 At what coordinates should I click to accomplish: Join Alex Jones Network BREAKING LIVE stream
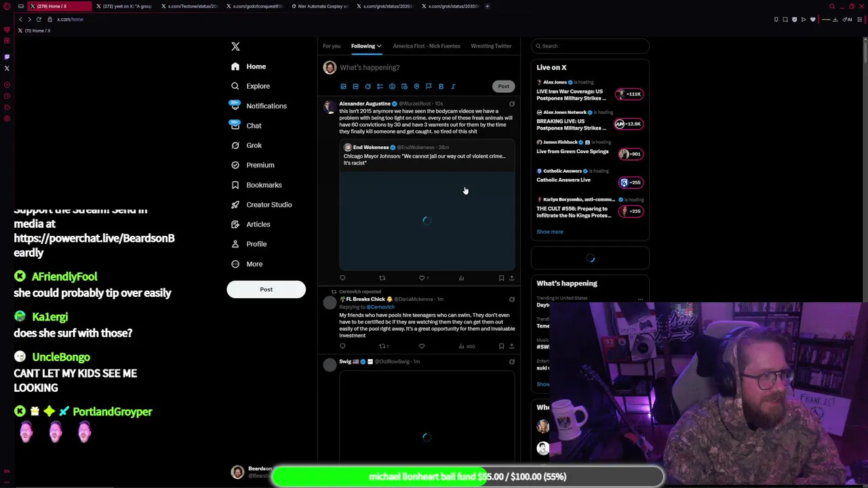589,121
